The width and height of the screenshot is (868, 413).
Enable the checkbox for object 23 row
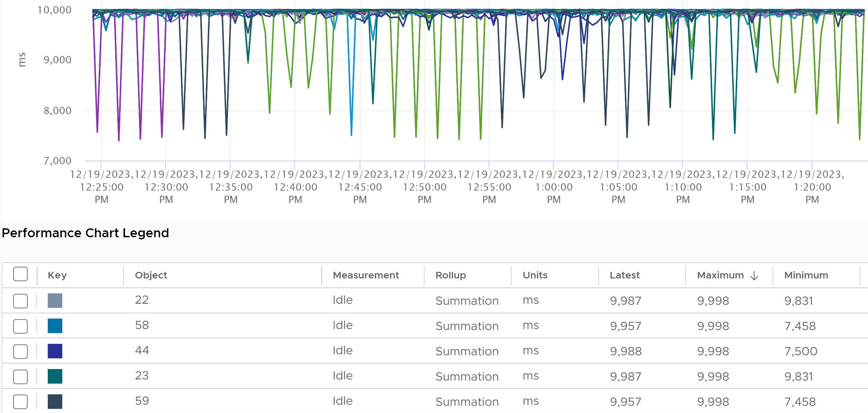pyautogui.click(x=20, y=377)
